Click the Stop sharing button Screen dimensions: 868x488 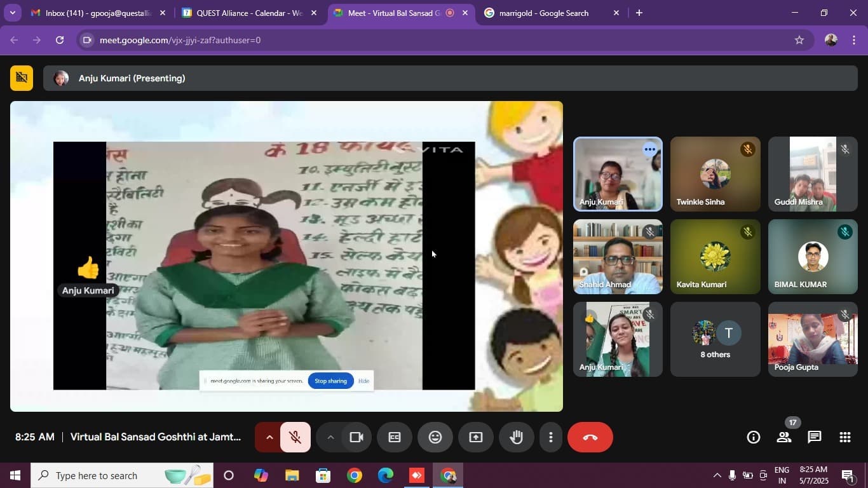pos(330,381)
